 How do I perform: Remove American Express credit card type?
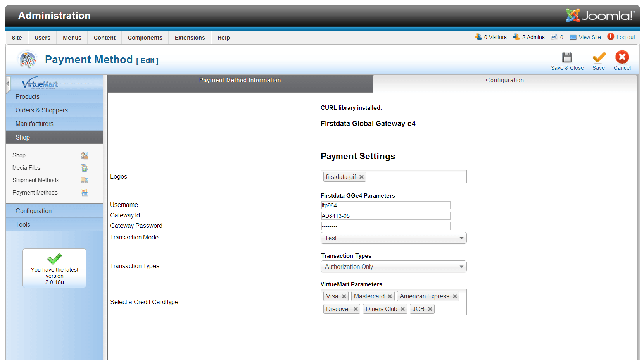coord(455,296)
